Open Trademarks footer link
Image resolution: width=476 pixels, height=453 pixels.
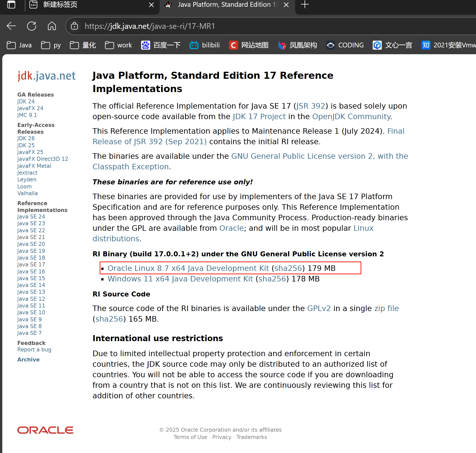[x=252, y=437]
